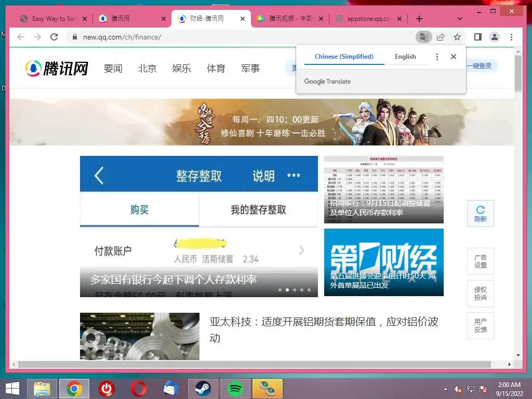
Task: Click the 腾讯网 logo
Action: (57, 68)
